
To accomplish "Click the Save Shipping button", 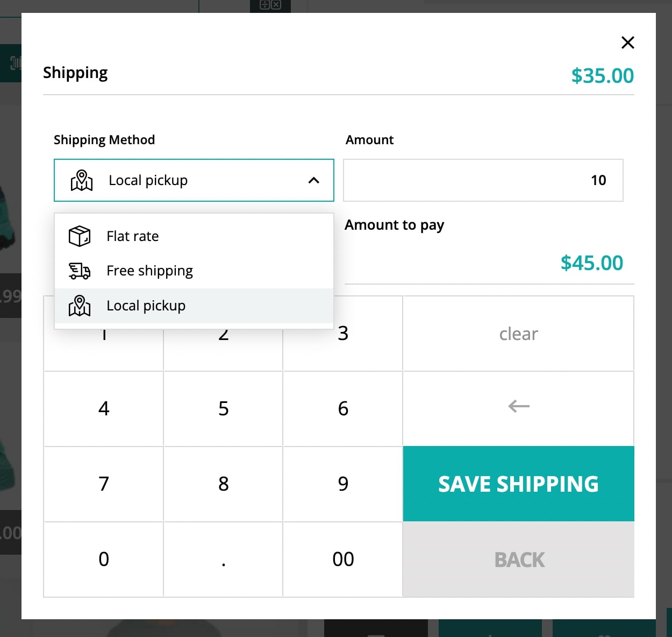I will (x=518, y=484).
